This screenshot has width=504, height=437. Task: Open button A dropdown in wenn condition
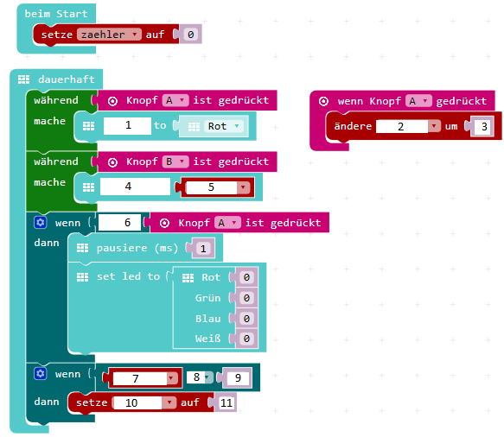coord(227,223)
